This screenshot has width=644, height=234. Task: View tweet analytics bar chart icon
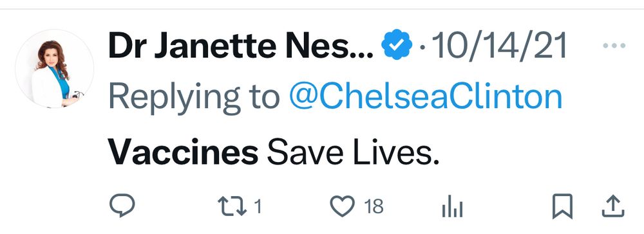(453, 206)
